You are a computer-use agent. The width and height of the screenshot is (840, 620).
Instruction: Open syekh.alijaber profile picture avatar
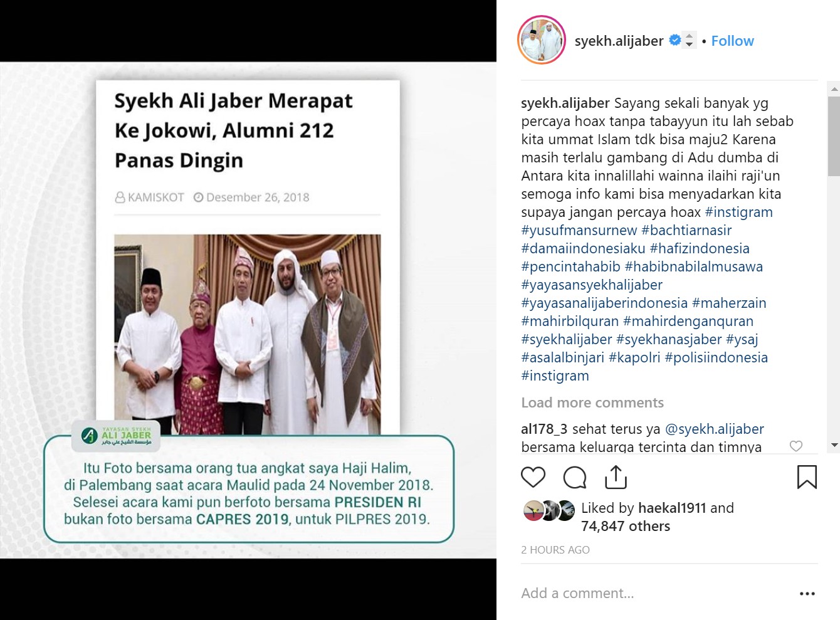pos(542,41)
